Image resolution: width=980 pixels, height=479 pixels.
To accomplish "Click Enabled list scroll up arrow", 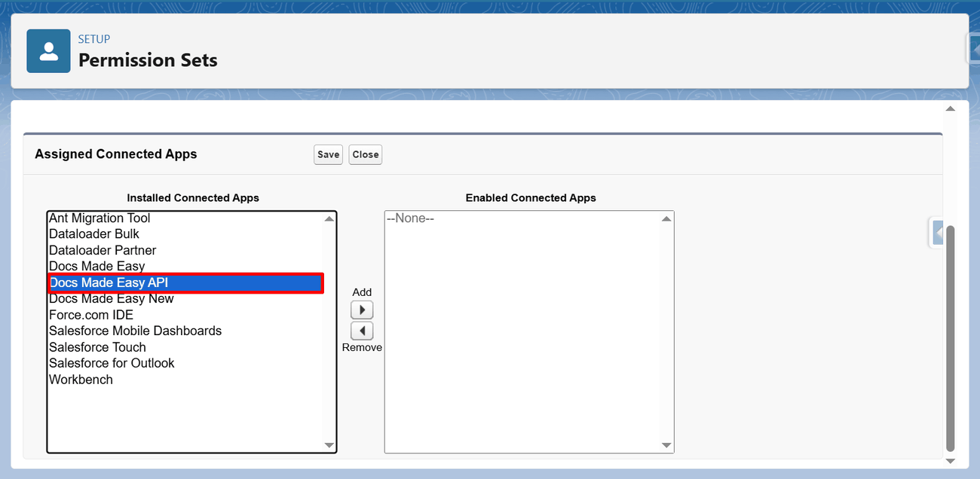I will point(666,219).
